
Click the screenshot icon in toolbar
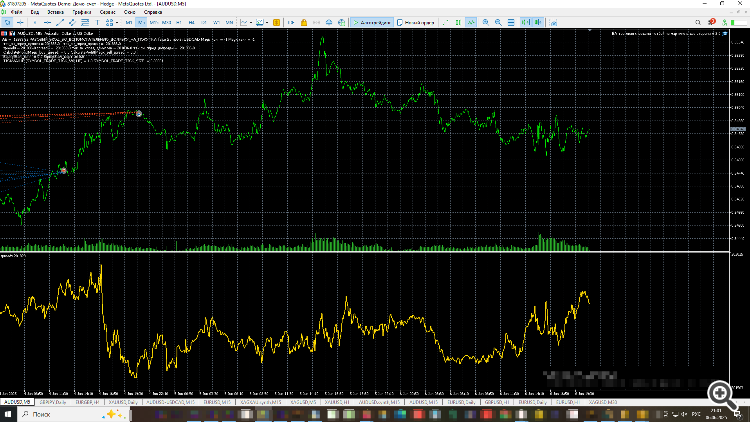coord(553,22)
